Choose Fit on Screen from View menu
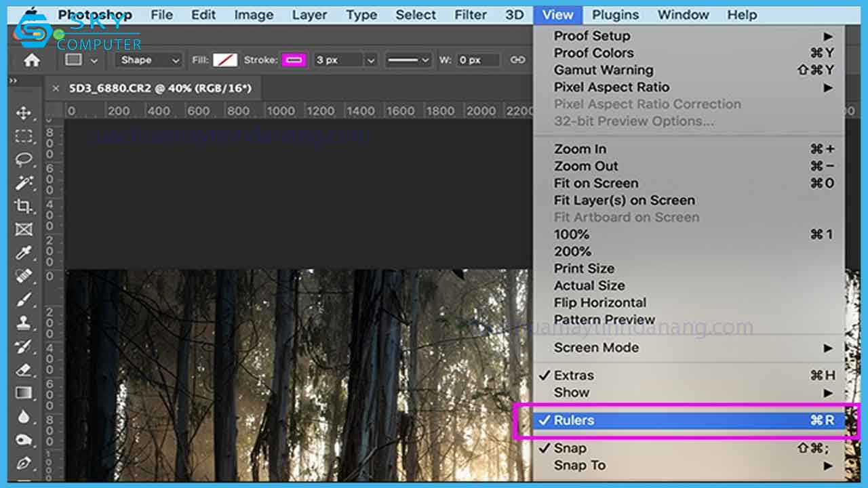 [595, 183]
